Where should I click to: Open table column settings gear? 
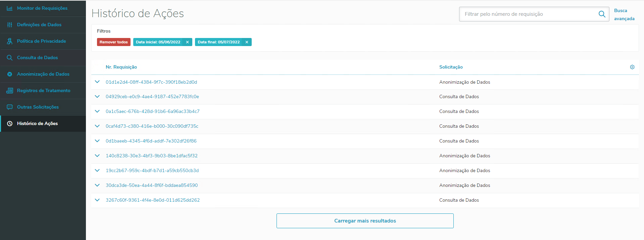click(x=632, y=67)
